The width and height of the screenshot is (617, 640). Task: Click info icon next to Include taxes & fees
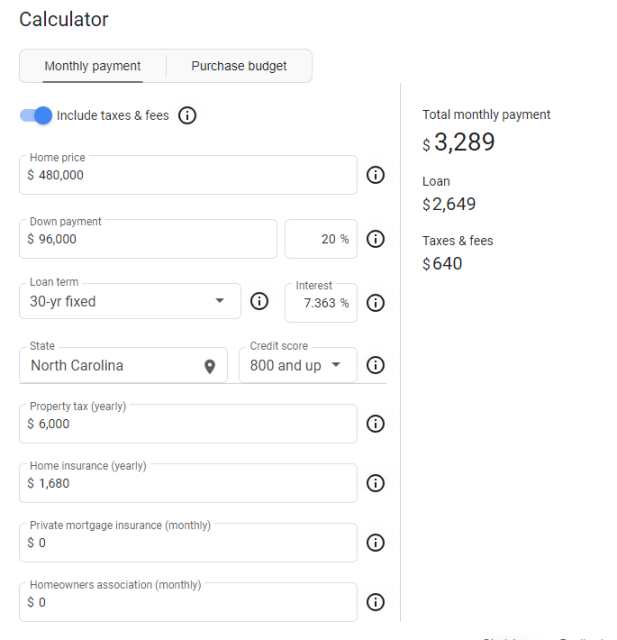click(x=187, y=116)
